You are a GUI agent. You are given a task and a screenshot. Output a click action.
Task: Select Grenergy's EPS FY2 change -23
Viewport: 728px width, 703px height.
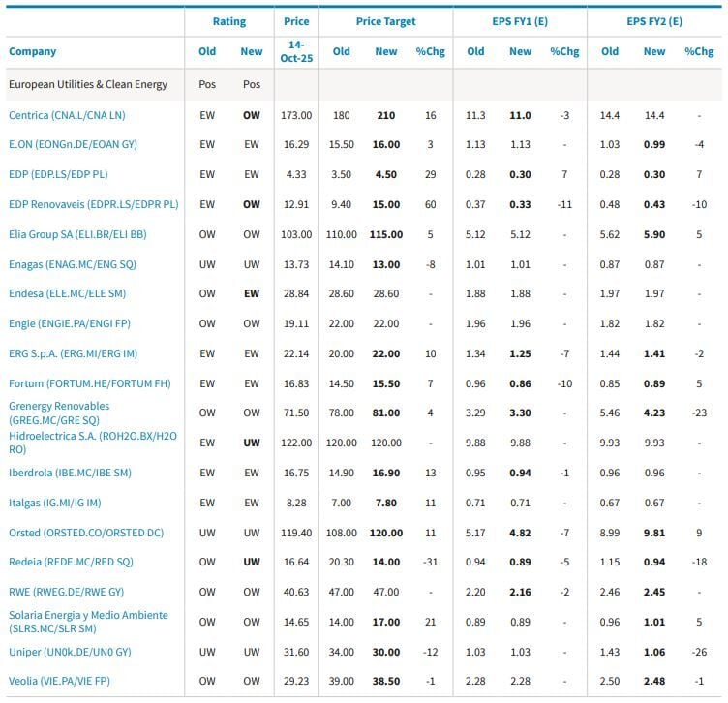pyautogui.click(x=699, y=413)
